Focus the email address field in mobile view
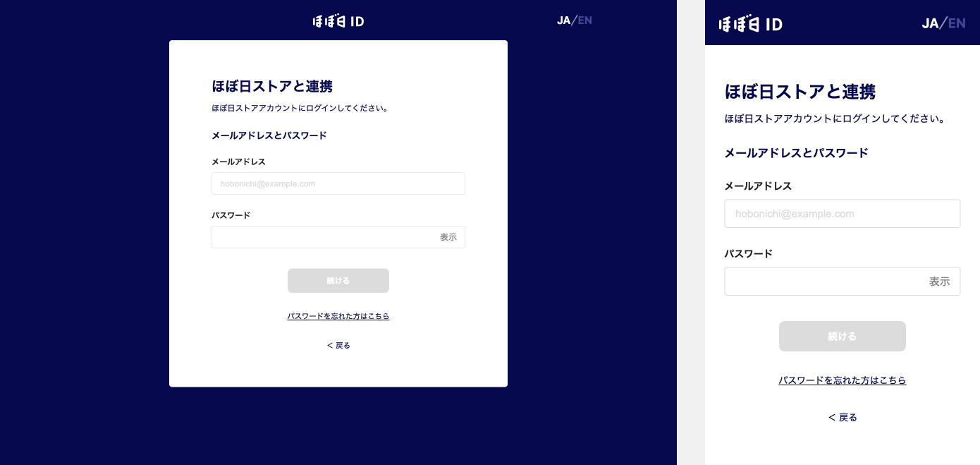The image size is (980, 465). (843, 214)
